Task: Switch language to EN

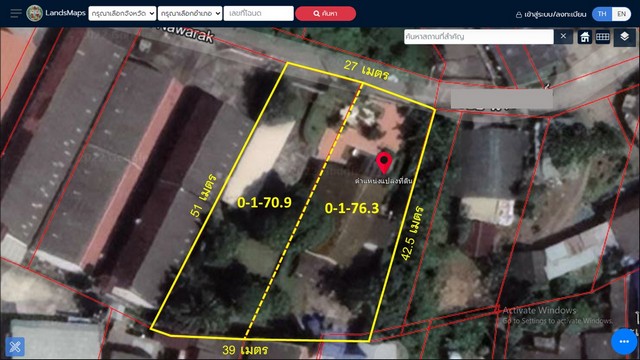Action: (621, 14)
